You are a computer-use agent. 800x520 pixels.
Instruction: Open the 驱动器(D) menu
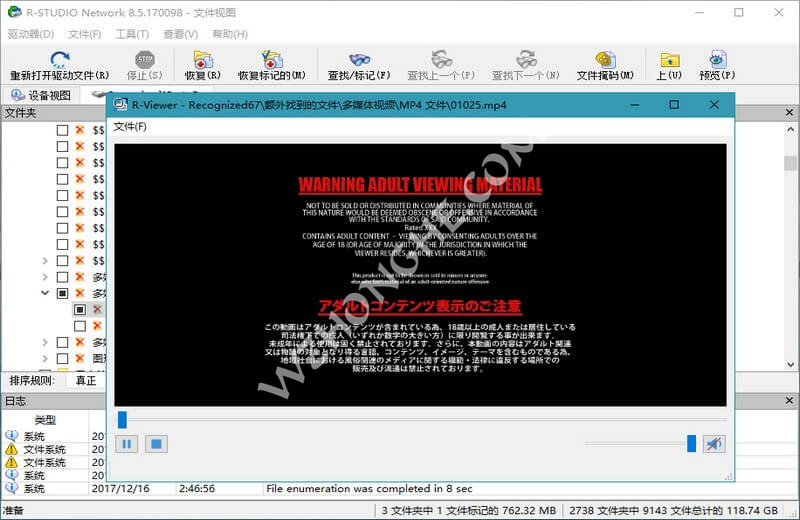pyautogui.click(x=30, y=34)
